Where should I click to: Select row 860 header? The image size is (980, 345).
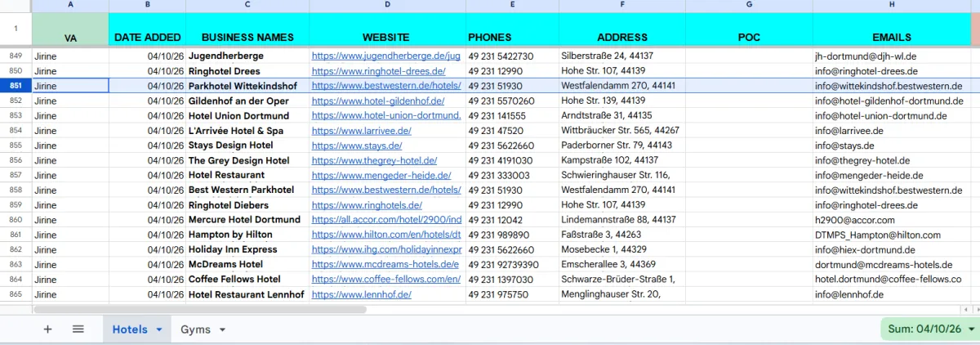16,220
